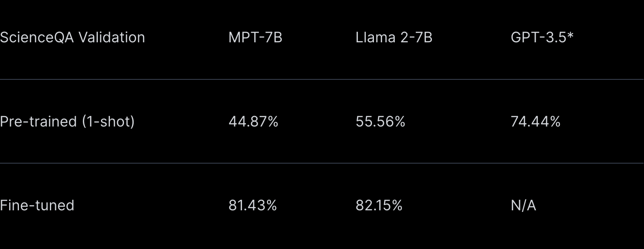The image size is (644, 249).
Task: Click the word Pre-trained in row label
Action: click(x=39, y=122)
